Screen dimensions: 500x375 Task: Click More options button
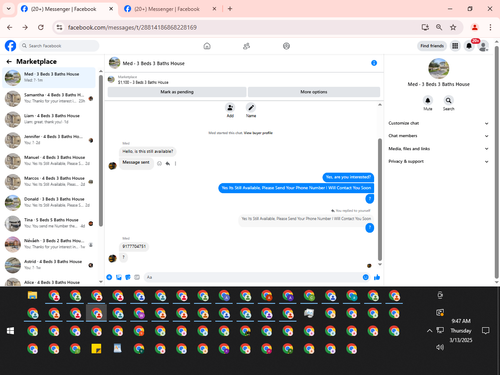(x=314, y=92)
